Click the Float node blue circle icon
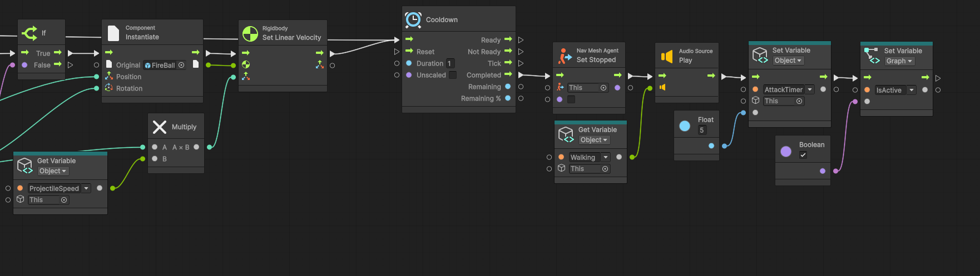Image resolution: width=980 pixels, height=276 pixels. tap(685, 126)
